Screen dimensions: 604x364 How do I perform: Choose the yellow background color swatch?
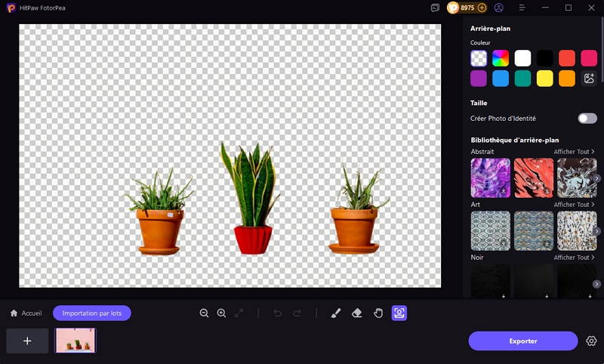point(544,79)
